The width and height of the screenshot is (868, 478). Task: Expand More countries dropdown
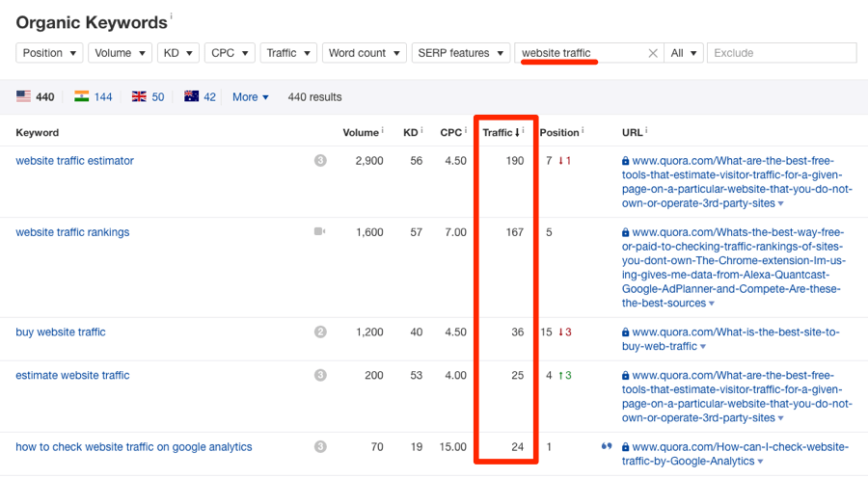pos(251,96)
